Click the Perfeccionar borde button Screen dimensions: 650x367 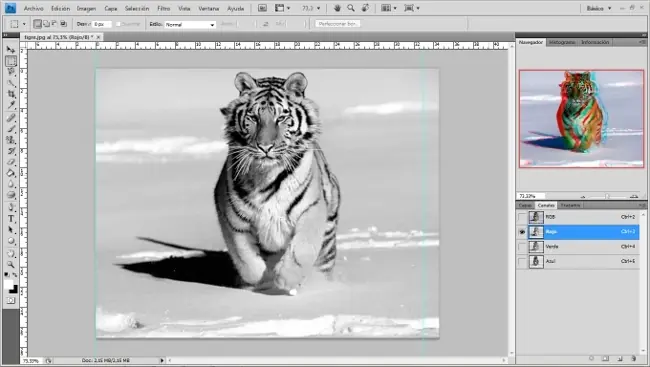pyautogui.click(x=337, y=24)
